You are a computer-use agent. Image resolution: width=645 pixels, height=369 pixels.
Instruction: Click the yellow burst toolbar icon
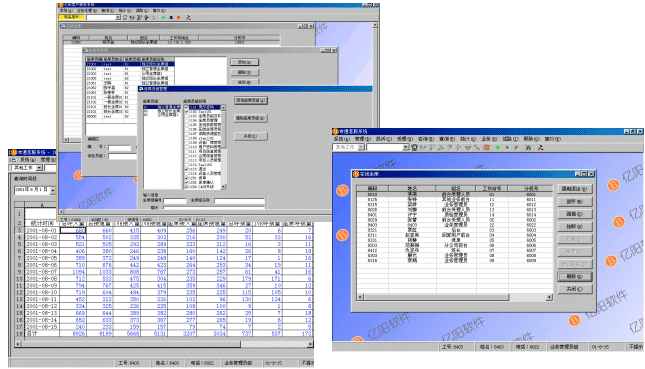[528, 147]
